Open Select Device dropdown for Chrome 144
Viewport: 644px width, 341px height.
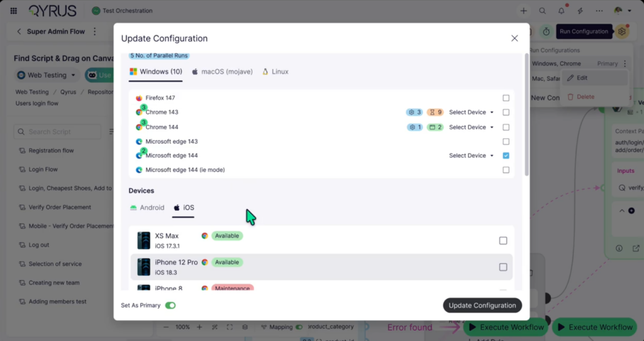(471, 127)
